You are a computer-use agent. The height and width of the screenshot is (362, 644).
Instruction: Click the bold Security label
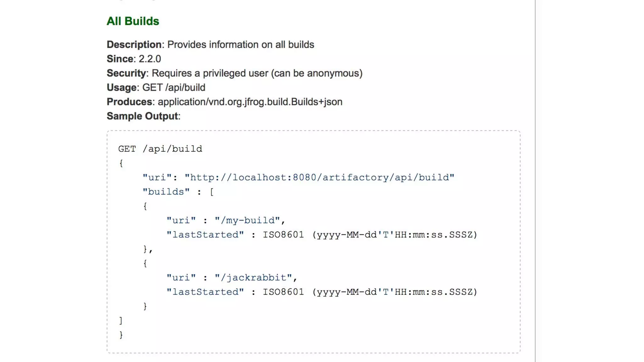[x=126, y=73]
